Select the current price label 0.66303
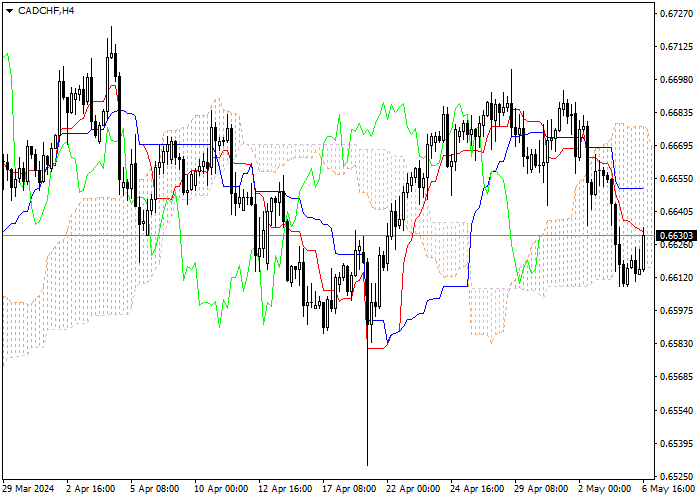 [676, 235]
